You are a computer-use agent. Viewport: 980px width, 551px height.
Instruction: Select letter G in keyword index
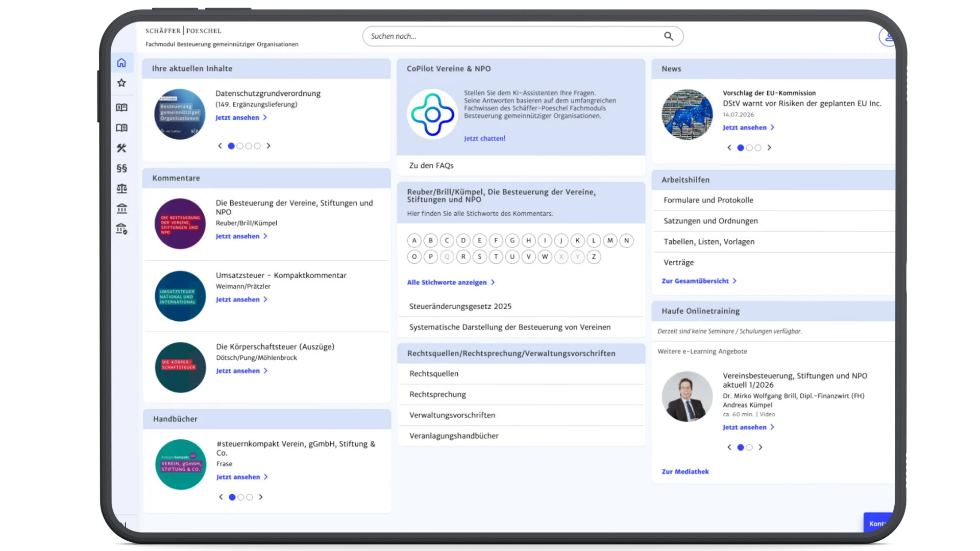pyautogui.click(x=512, y=241)
